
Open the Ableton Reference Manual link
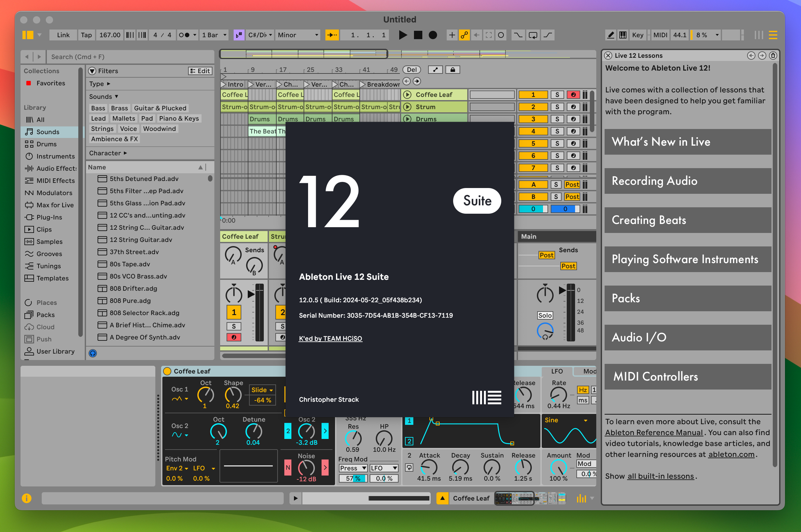[654, 433]
